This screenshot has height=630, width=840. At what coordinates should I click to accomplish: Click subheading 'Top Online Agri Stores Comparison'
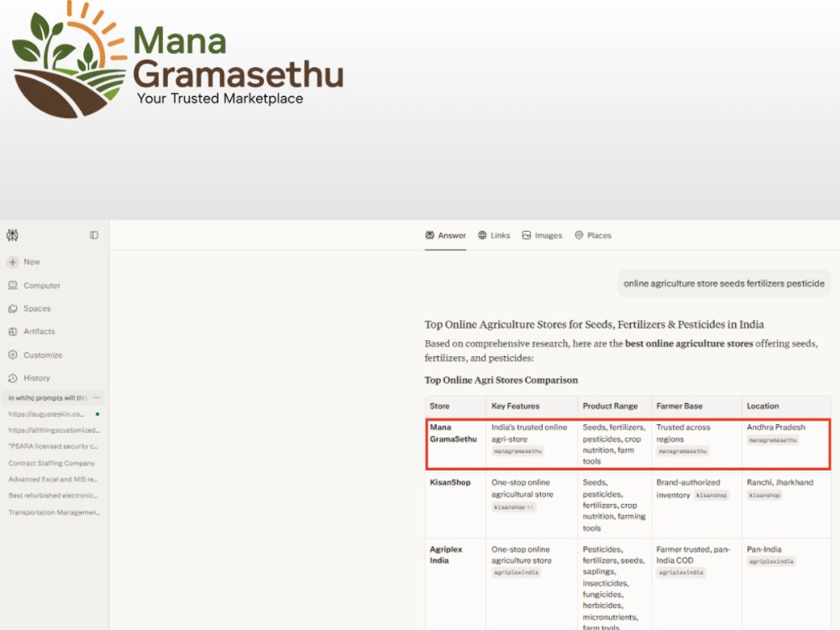point(501,380)
